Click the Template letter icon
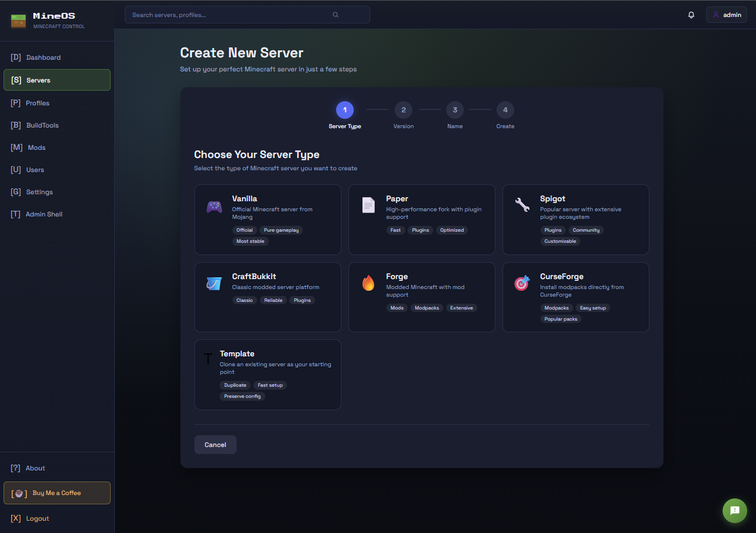The image size is (756, 533). tap(208, 359)
